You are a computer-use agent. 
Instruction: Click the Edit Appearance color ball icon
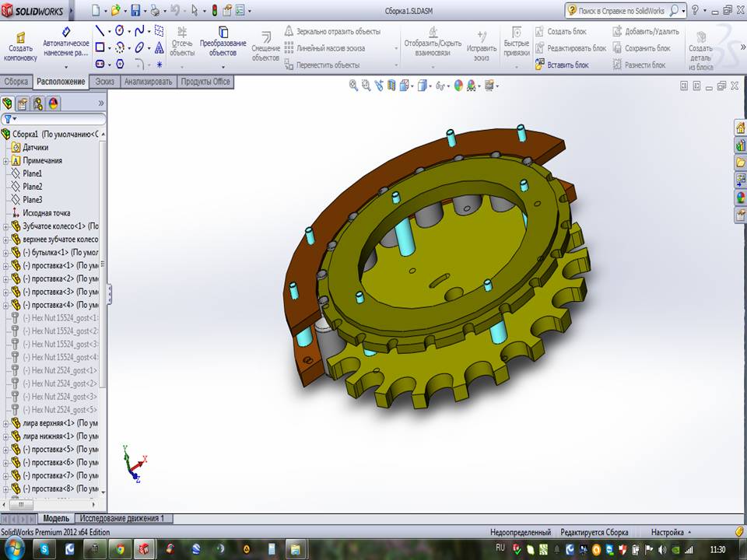pyautogui.click(x=458, y=86)
